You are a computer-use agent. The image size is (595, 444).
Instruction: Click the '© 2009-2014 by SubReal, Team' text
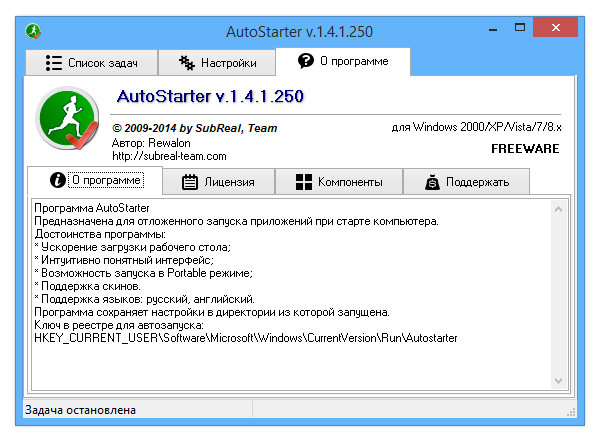coord(195,128)
